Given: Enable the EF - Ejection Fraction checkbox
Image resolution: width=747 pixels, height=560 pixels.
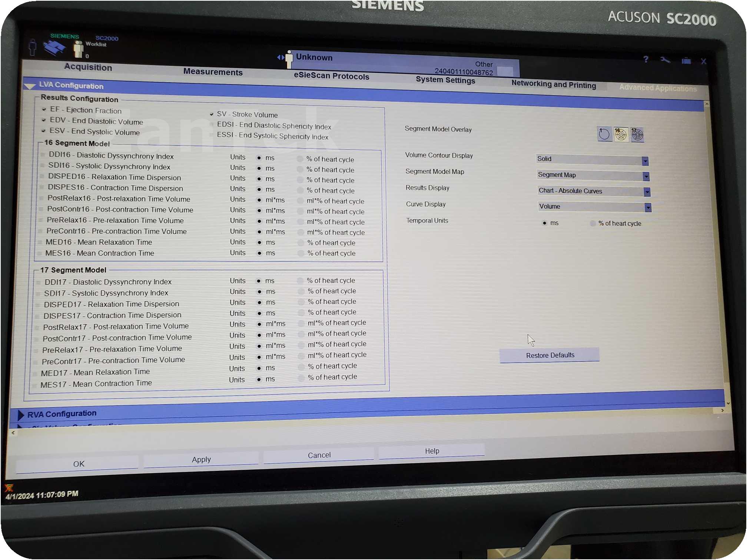Looking at the screenshot, I should (x=44, y=110).
